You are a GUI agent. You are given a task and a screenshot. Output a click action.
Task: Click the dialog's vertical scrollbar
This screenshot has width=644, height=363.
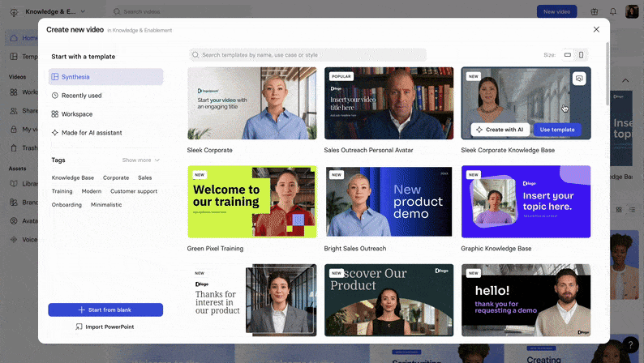click(x=608, y=74)
